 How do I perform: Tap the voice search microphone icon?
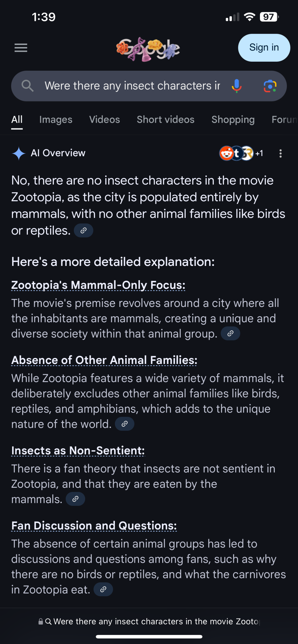pos(237,86)
